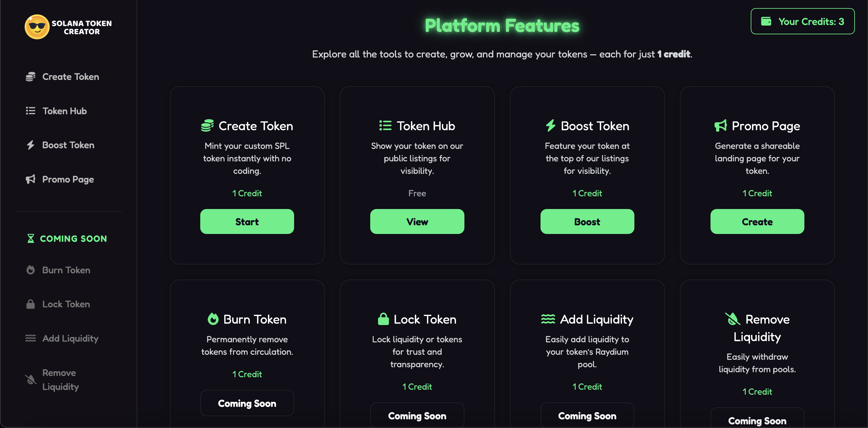Click the wallet icon beside Your Credits
The image size is (868, 428).
pyautogui.click(x=766, y=22)
